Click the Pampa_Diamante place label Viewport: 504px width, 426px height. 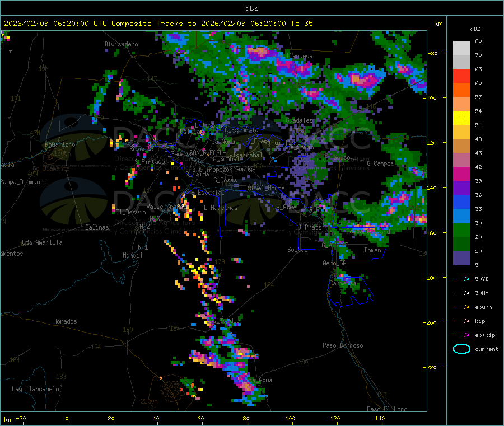click(x=24, y=182)
